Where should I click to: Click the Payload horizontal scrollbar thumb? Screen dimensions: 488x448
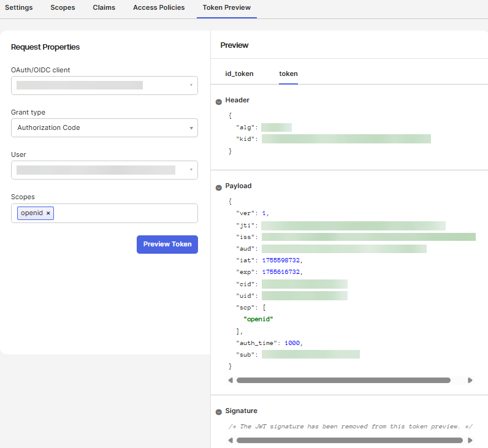click(343, 380)
